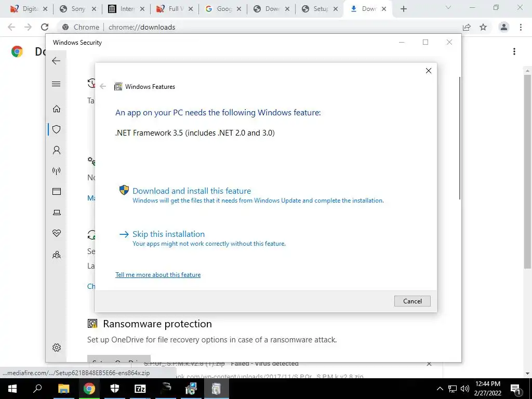
Task: Open the Windows Start menu
Action: pyautogui.click(x=12, y=389)
